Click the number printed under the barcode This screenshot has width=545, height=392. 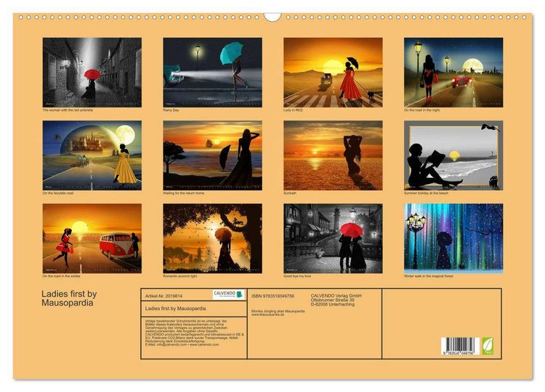(x=459, y=353)
